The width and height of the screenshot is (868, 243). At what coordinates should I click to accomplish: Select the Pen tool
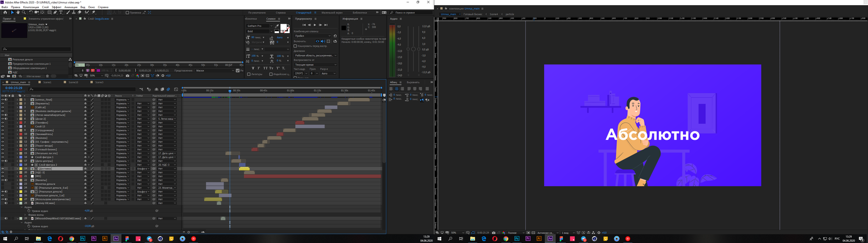click(55, 12)
